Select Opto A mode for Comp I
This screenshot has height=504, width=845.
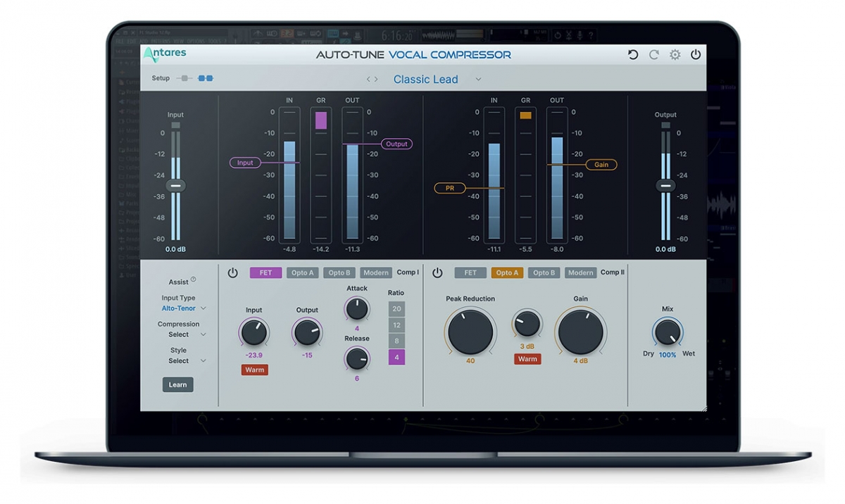click(x=303, y=272)
